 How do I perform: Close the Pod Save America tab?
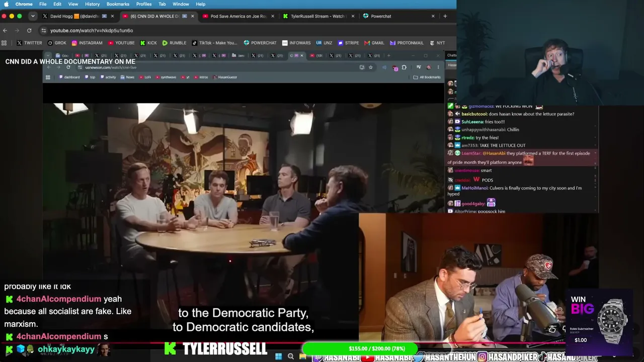[x=273, y=16]
